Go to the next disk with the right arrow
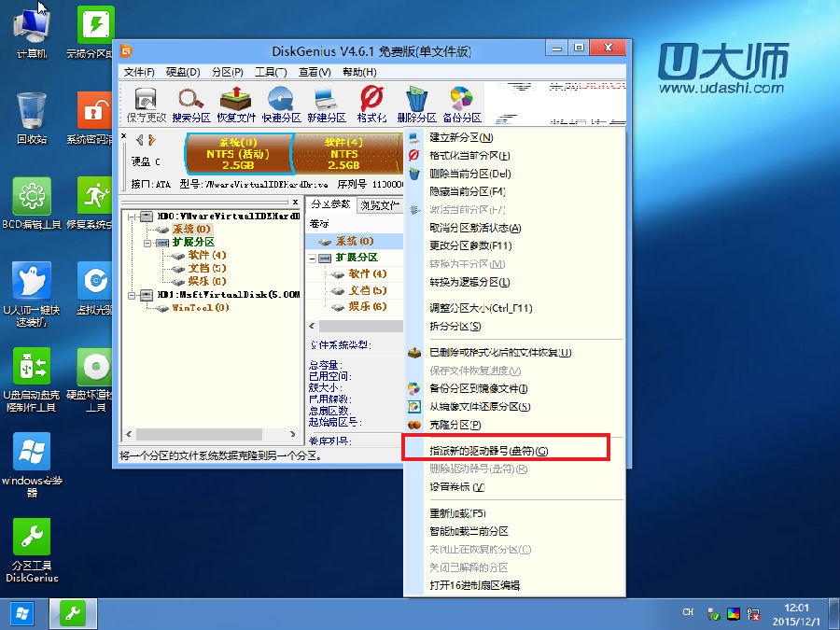 [151, 140]
